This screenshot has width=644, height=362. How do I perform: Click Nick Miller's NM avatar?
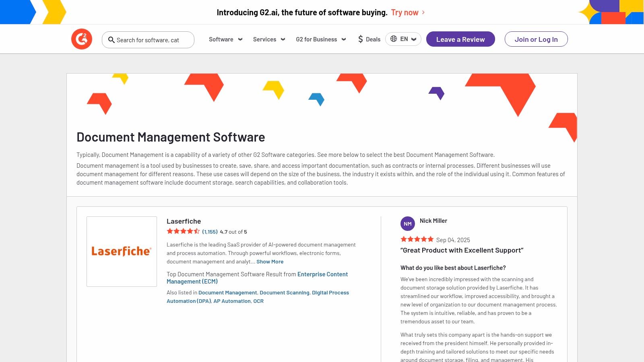[x=408, y=223]
